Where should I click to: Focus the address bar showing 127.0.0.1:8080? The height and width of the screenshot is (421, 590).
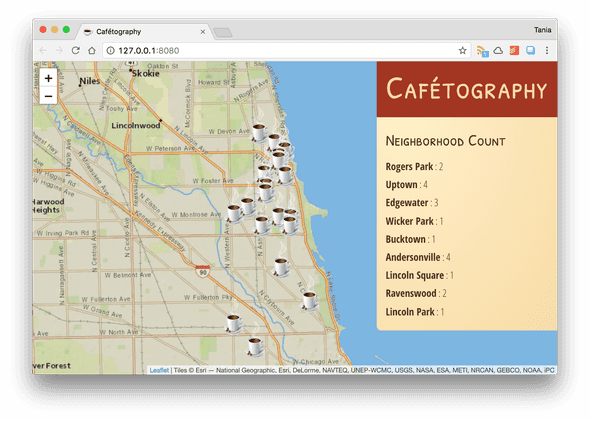(x=287, y=50)
